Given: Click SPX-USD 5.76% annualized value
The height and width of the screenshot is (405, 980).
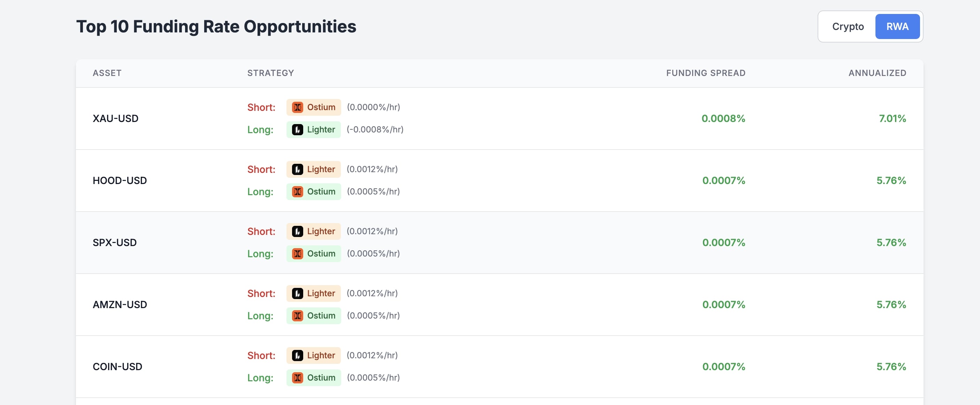Looking at the screenshot, I should [891, 243].
